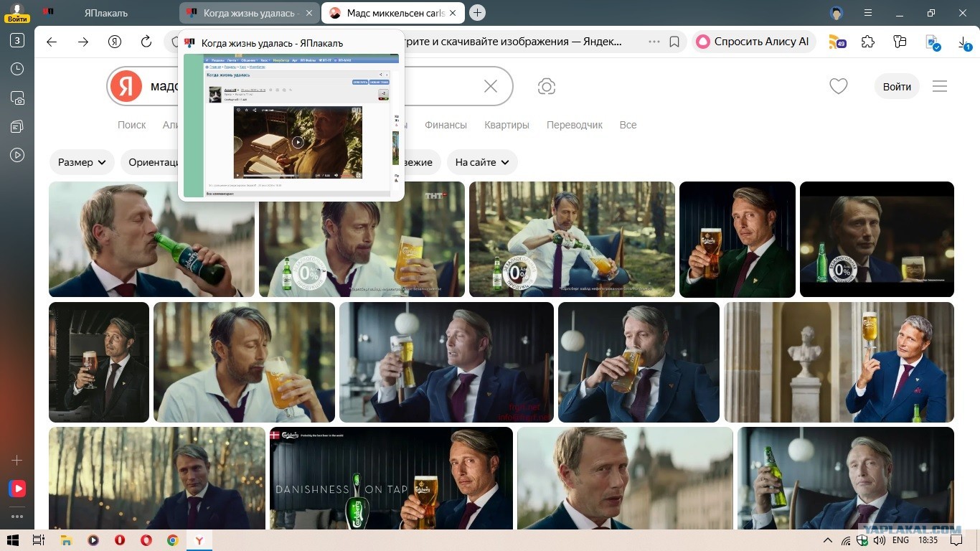The height and width of the screenshot is (551, 980).
Task: Open the 'Все' services category
Action: pos(628,125)
